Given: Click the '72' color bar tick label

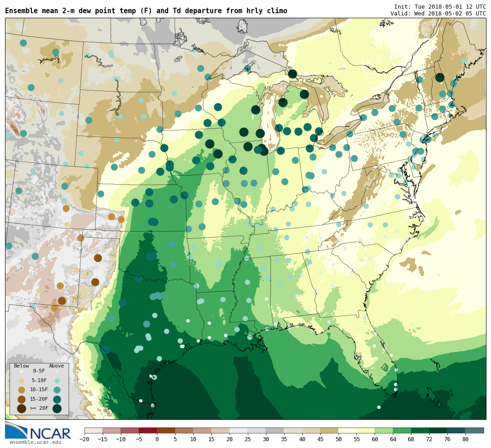Looking at the screenshot, I should [x=429, y=439].
